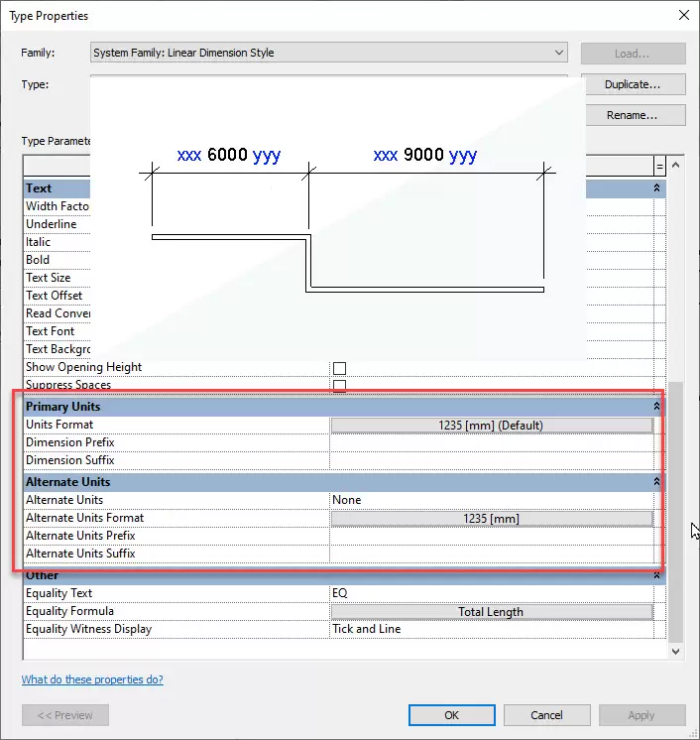Click OK to confirm changes
Screen dimensions: 700x740
point(451,714)
